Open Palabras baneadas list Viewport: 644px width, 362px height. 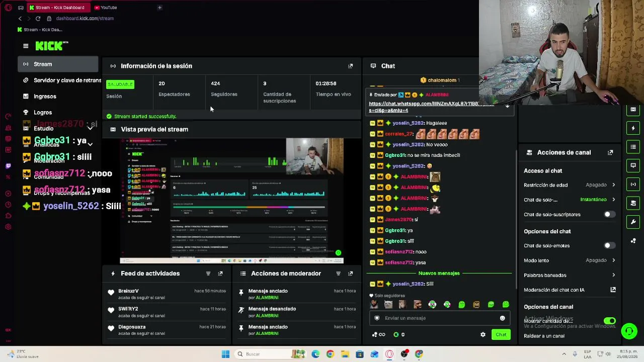click(x=570, y=276)
